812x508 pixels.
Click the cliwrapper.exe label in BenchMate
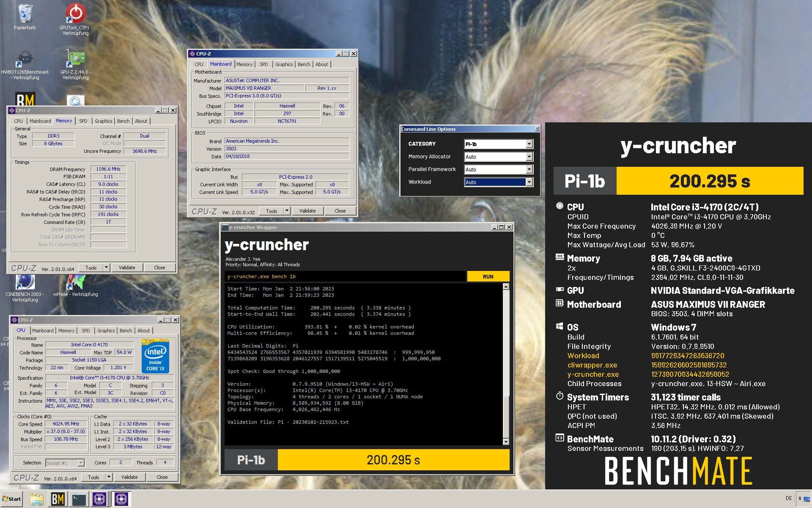[592, 365]
